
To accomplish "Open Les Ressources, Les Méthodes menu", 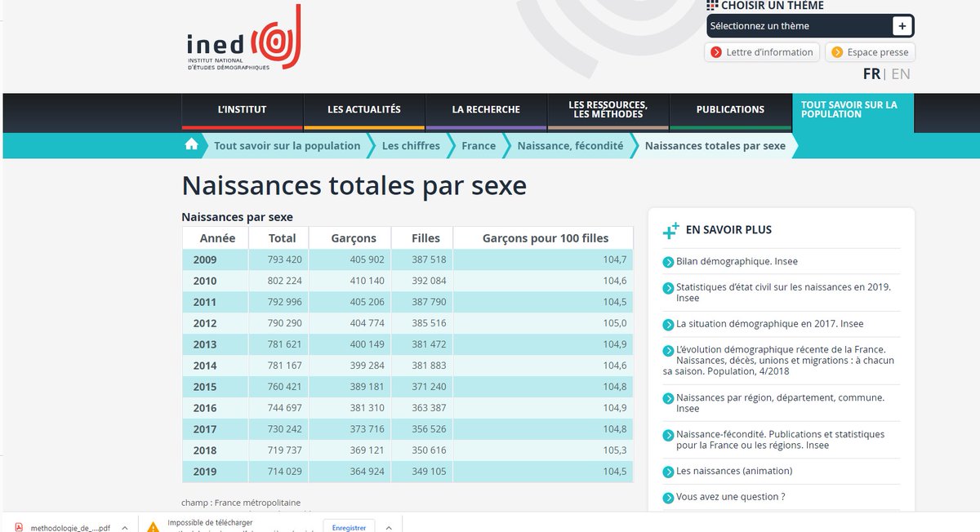I will tap(608, 110).
